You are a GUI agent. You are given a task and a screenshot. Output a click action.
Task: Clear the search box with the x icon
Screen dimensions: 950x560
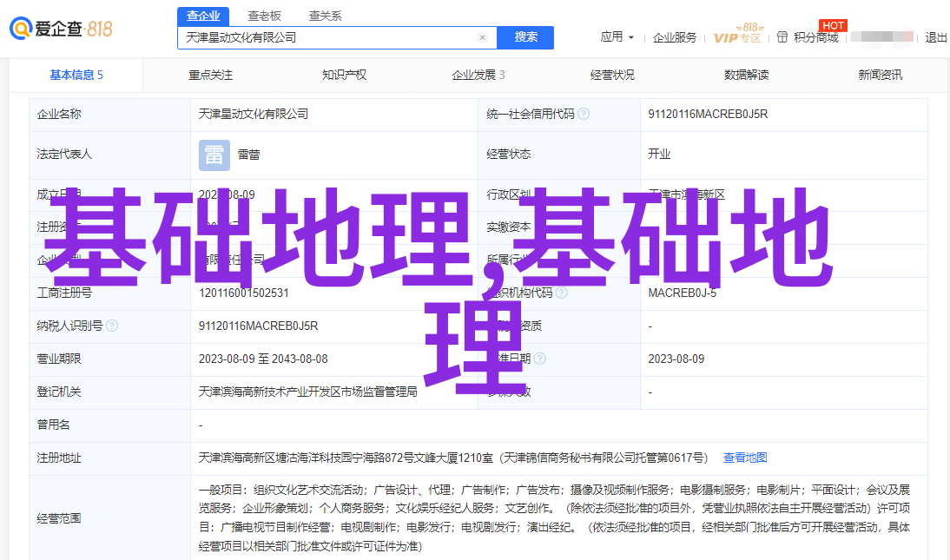(x=482, y=37)
